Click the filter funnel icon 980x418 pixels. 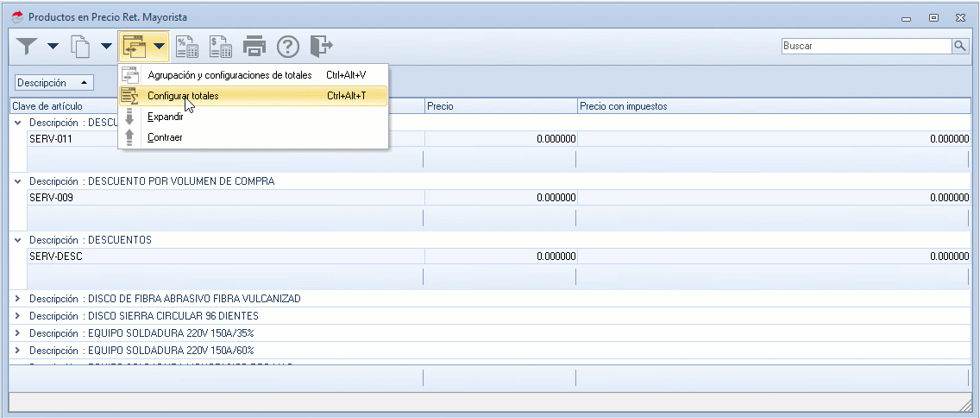pos(27,46)
